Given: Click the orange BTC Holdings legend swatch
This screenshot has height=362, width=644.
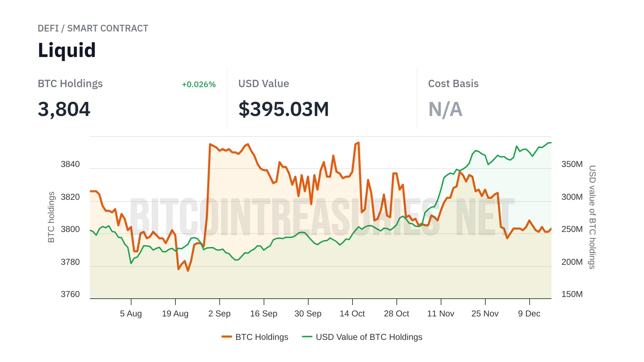Looking at the screenshot, I should click(x=227, y=337).
